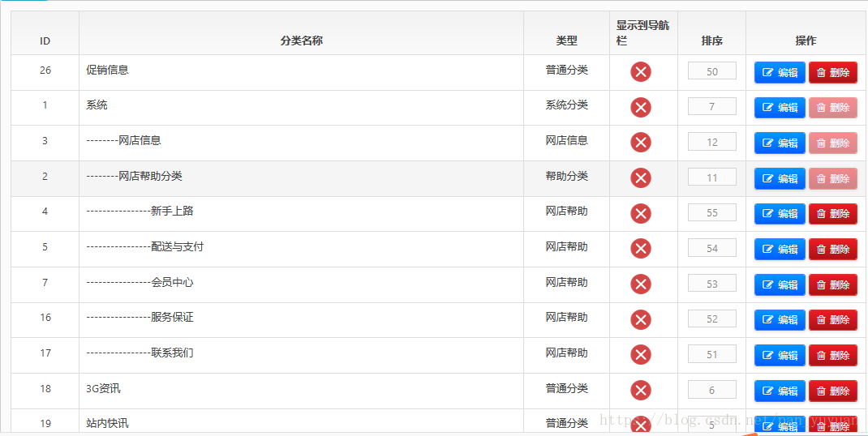Click sort order field showing 7

[712, 106]
